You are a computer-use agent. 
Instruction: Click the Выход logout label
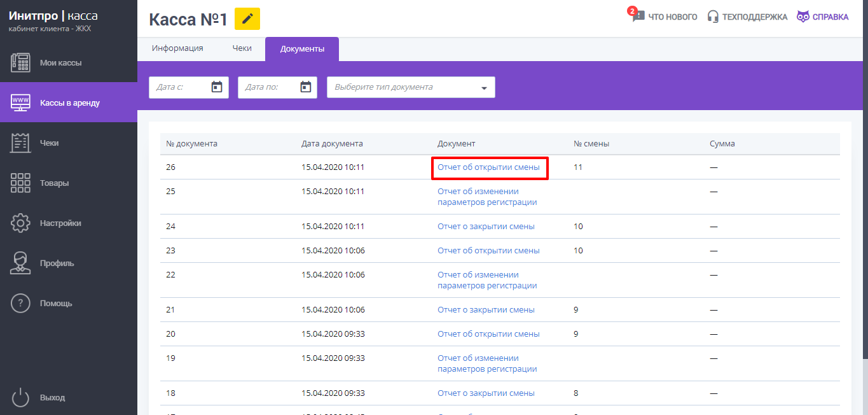pyautogui.click(x=52, y=397)
